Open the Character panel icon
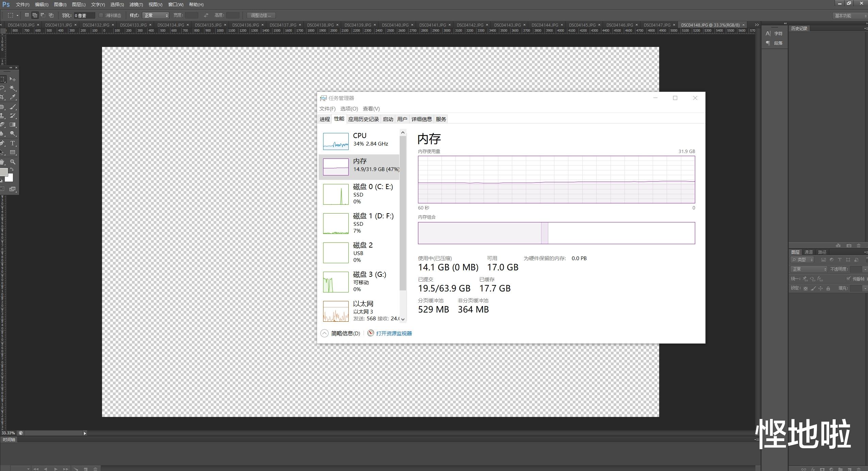 (x=768, y=33)
